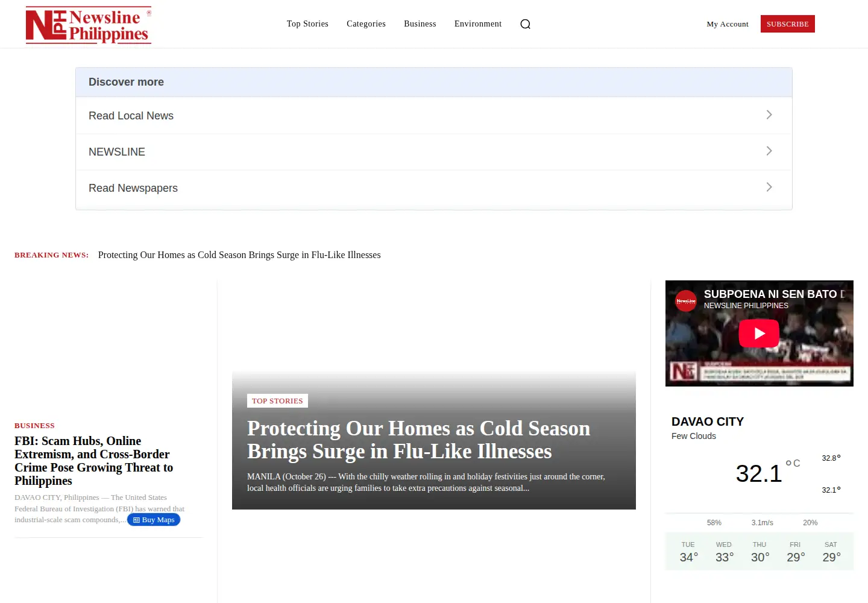Open the search magnifier icon
Screen dimensions: 868x603
(x=525, y=24)
